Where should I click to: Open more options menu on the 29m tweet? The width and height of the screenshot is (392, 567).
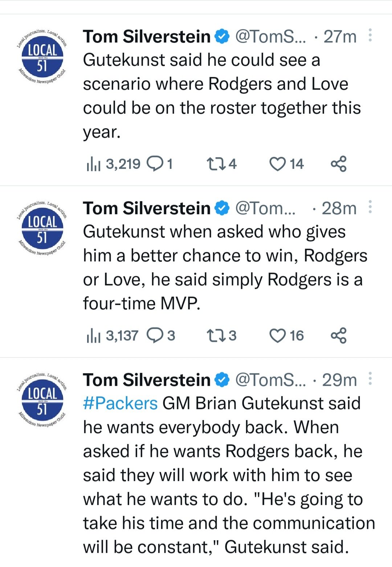pos(370,379)
